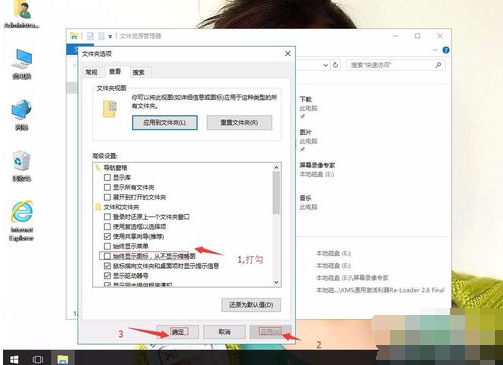
Task: Select the 图片 folder in Explorer window
Action: (x=309, y=140)
